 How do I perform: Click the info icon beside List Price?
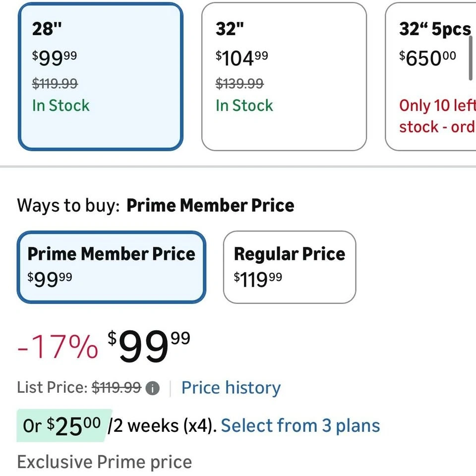coord(153,388)
